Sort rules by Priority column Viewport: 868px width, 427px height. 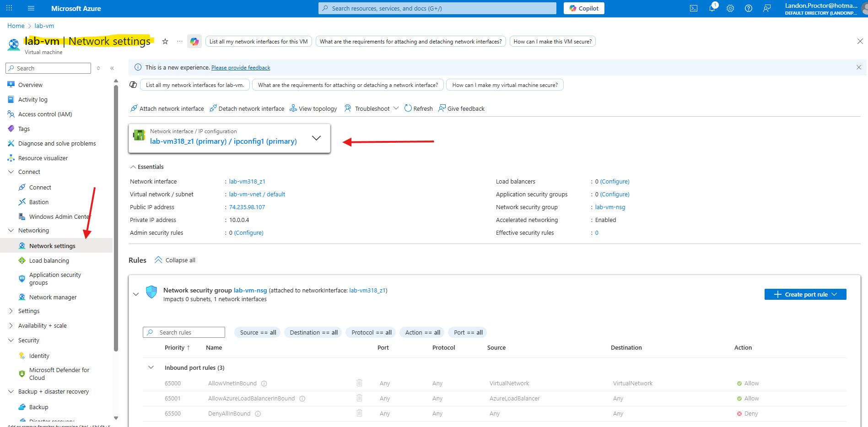pyautogui.click(x=177, y=348)
